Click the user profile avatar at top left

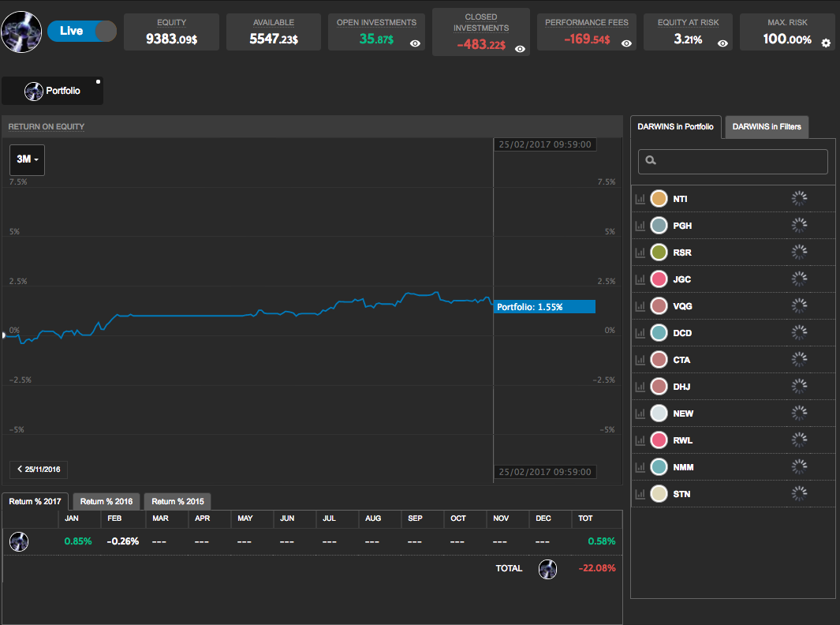[x=21, y=32]
